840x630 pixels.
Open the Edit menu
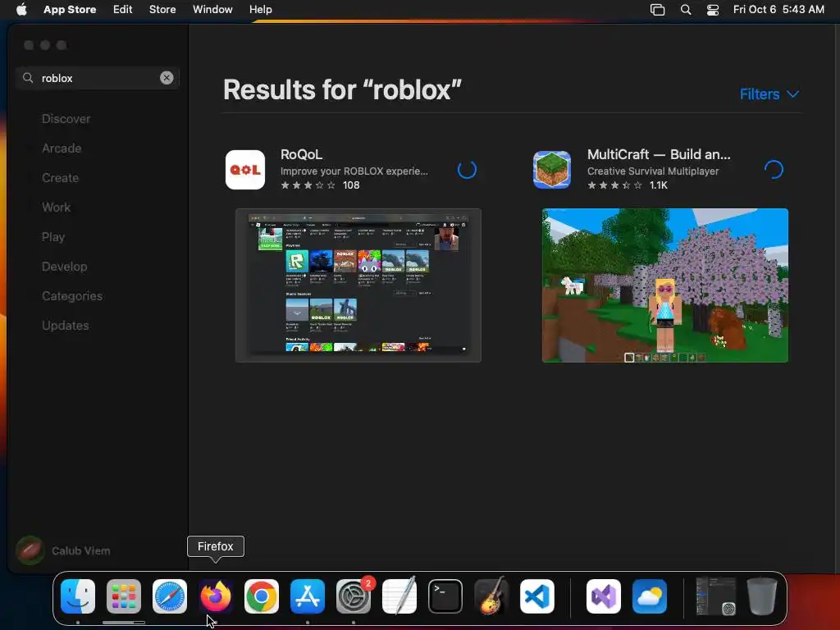click(x=123, y=10)
